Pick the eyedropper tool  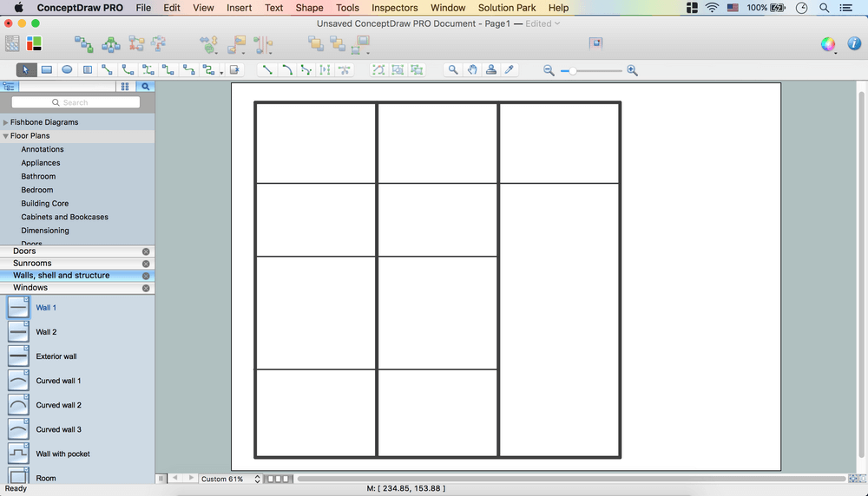pos(510,70)
